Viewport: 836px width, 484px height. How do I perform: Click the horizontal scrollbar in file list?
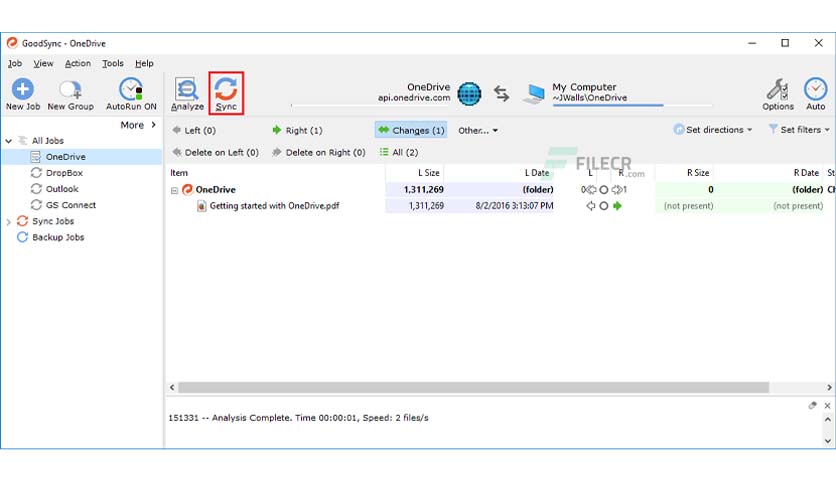(x=473, y=388)
